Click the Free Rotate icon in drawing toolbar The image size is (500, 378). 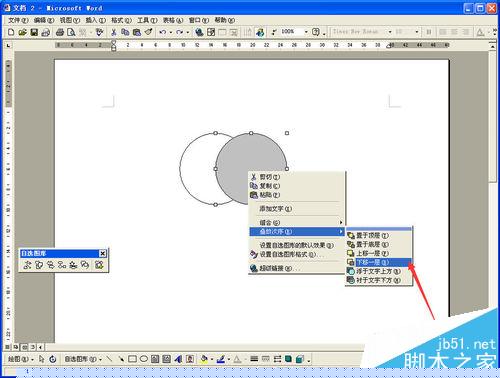point(53,359)
